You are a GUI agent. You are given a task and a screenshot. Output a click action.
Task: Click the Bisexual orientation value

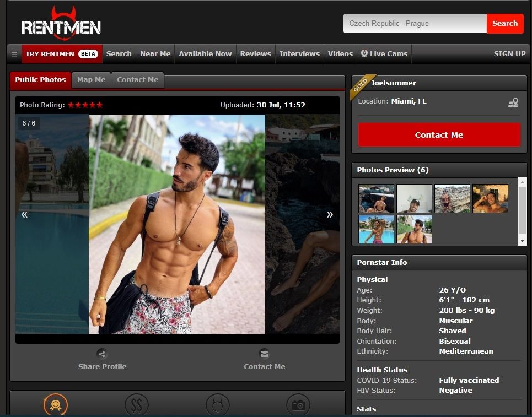(x=455, y=341)
